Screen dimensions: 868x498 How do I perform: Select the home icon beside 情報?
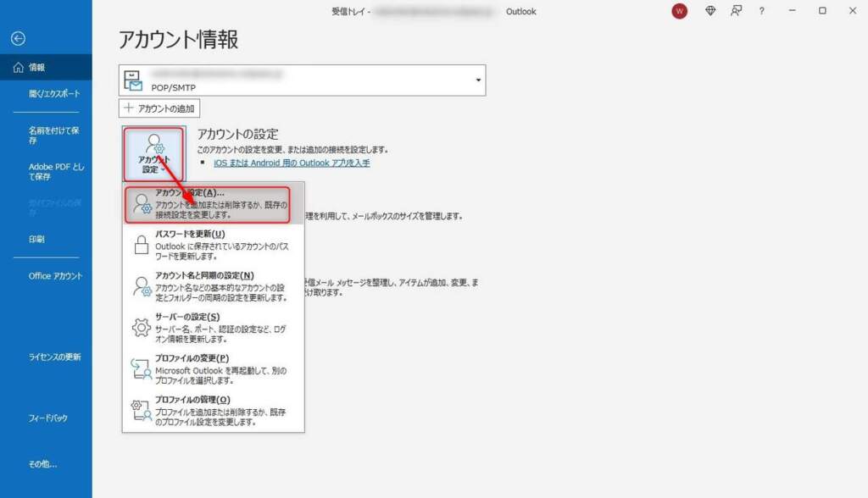(x=19, y=68)
